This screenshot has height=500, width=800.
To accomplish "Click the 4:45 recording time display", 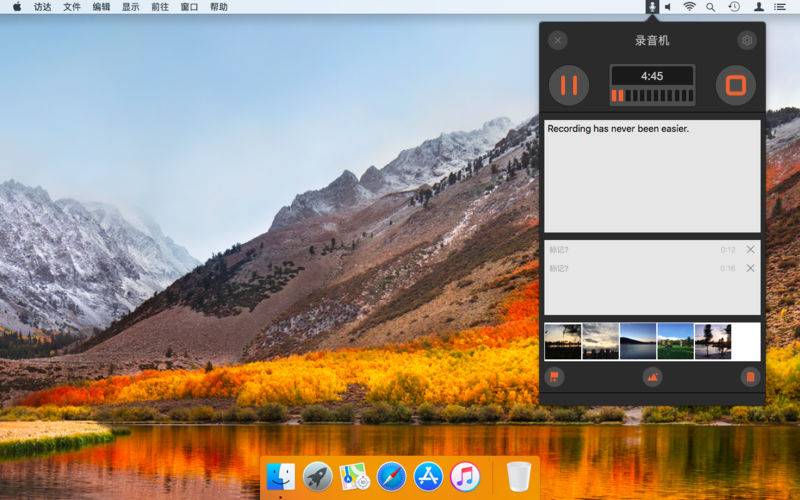I will click(x=652, y=76).
